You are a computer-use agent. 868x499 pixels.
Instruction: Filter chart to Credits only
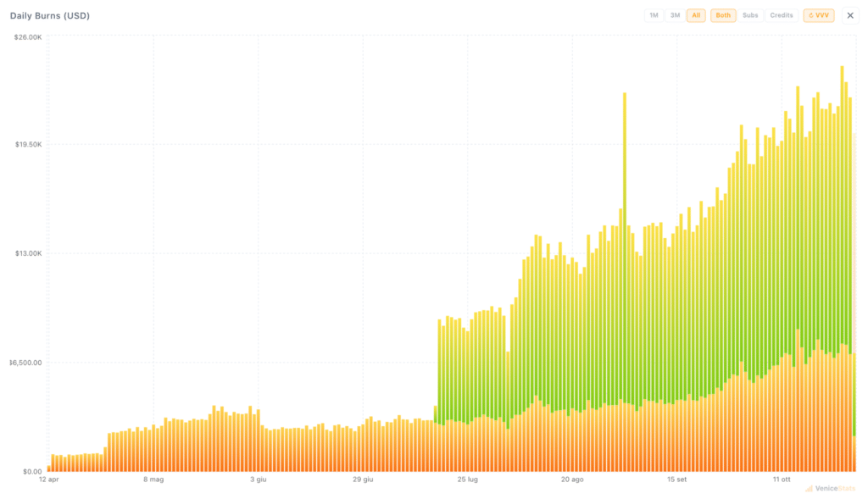[781, 15]
